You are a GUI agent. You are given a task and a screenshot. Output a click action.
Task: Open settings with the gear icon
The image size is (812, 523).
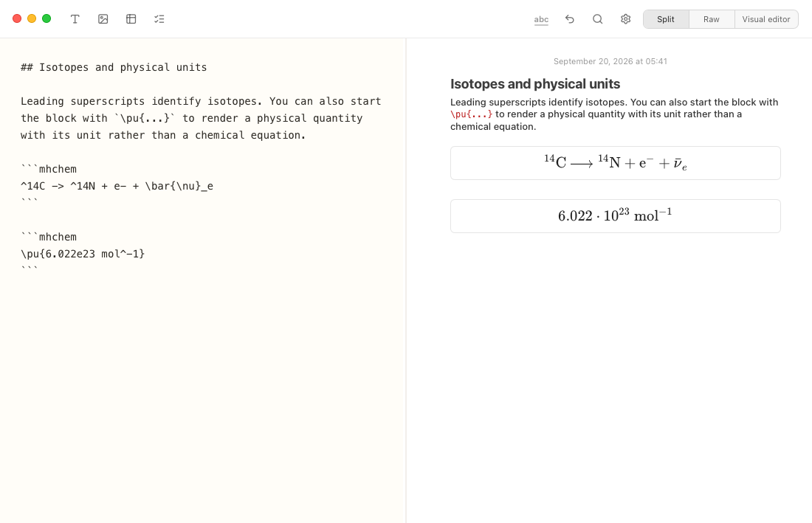click(625, 19)
